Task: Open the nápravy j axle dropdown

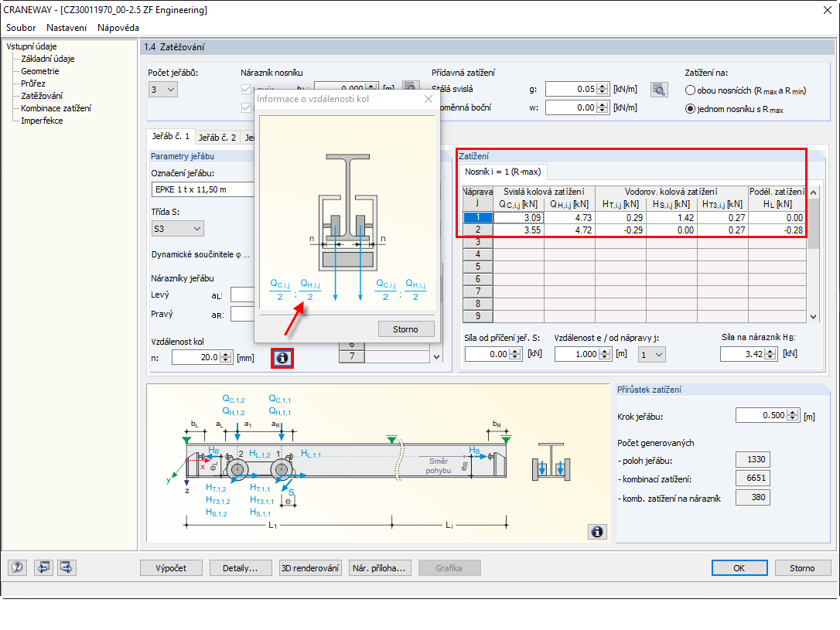Action: (x=651, y=354)
